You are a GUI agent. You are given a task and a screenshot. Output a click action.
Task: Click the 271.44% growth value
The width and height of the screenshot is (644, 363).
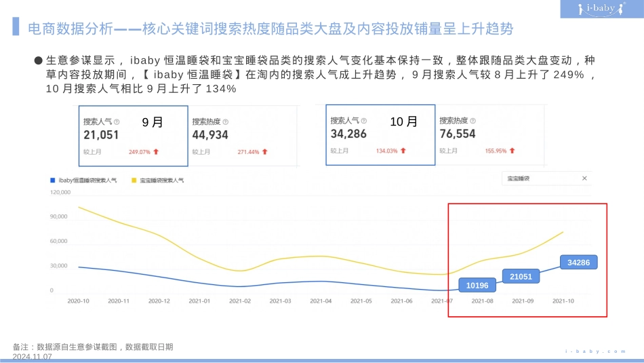point(249,152)
